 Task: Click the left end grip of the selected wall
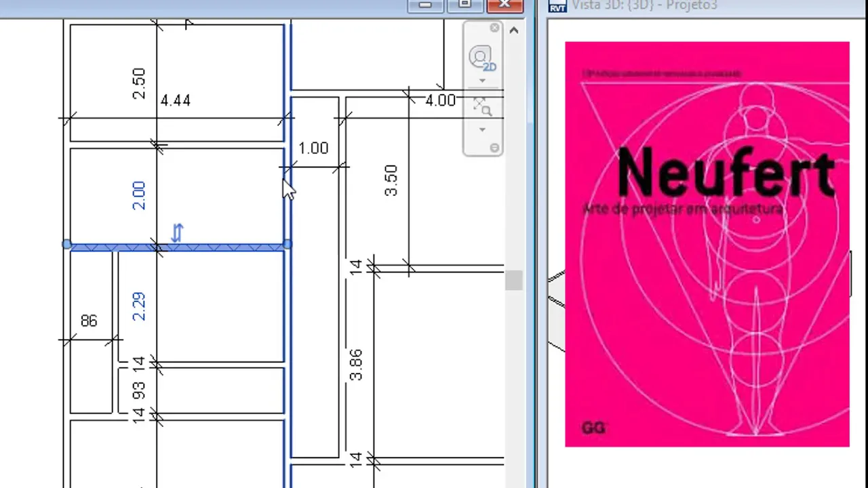coord(66,244)
